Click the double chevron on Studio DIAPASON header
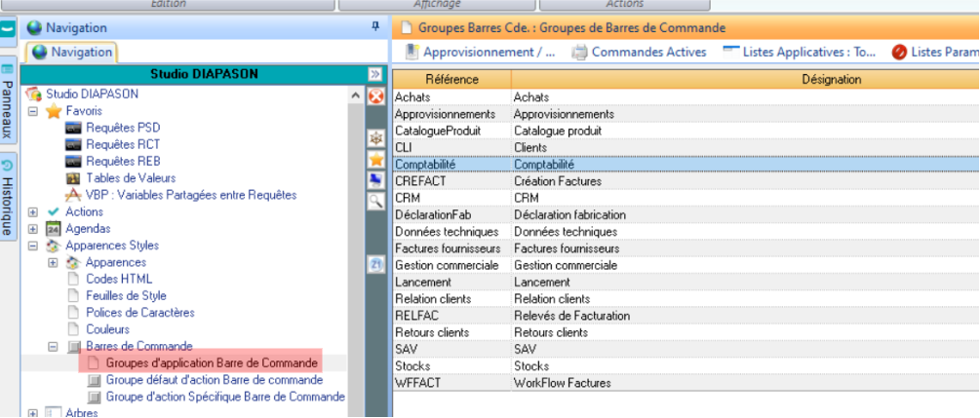980x418 pixels. coord(373,74)
